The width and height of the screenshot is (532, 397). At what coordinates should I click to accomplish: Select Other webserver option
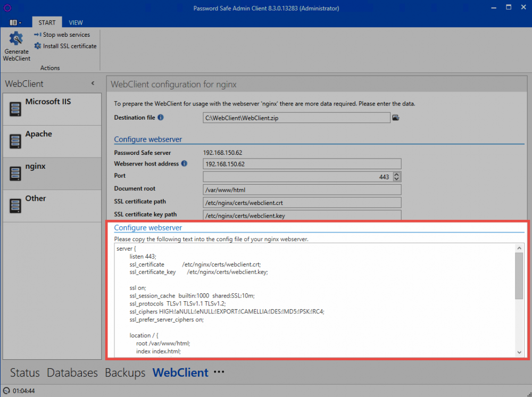(x=52, y=206)
